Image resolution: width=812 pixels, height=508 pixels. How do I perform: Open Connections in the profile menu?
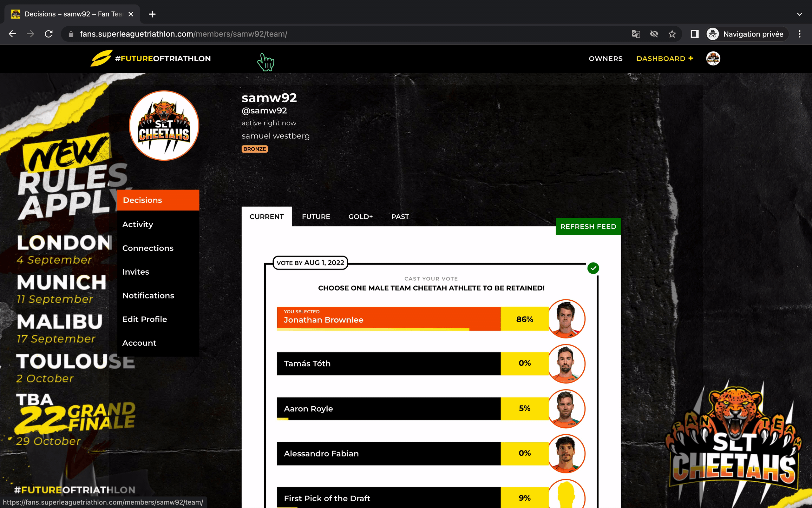158,248
